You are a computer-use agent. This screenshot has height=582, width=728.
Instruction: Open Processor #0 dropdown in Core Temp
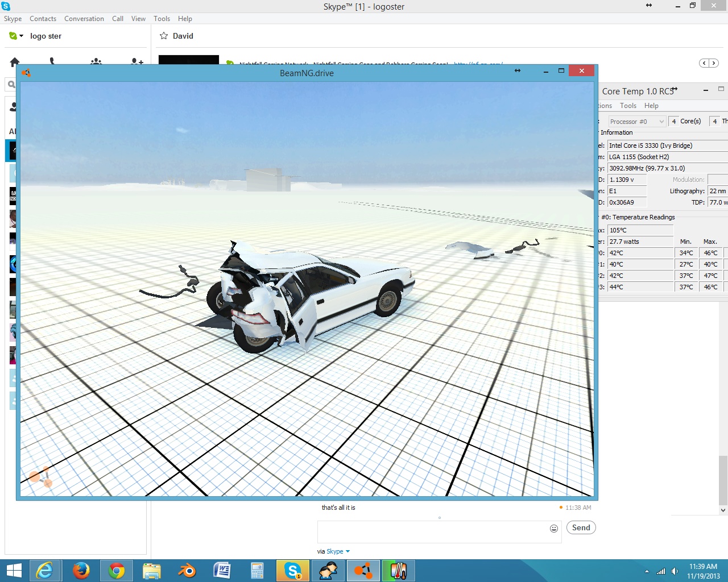pyautogui.click(x=637, y=122)
